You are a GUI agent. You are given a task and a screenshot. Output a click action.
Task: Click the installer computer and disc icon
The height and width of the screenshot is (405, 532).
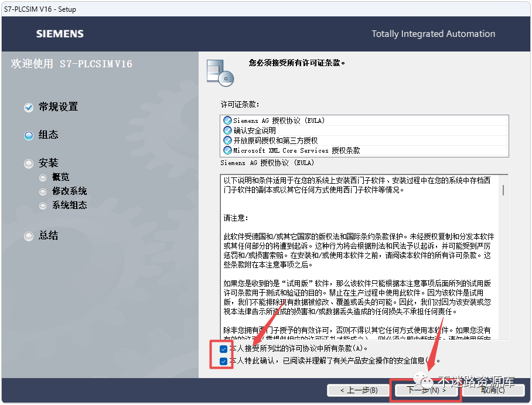coord(220,73)
